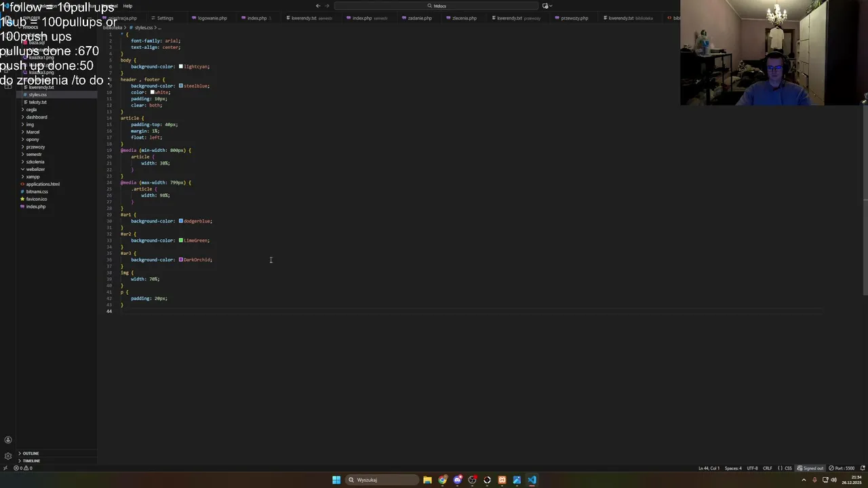Show hidden tray icons chevron

[804, 480]
